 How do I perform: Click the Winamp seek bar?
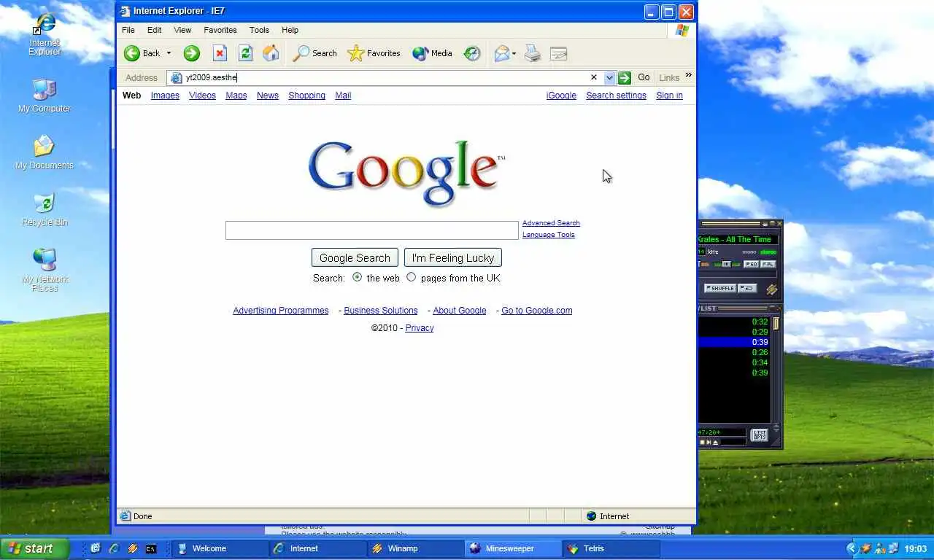(x=737, y=274)
